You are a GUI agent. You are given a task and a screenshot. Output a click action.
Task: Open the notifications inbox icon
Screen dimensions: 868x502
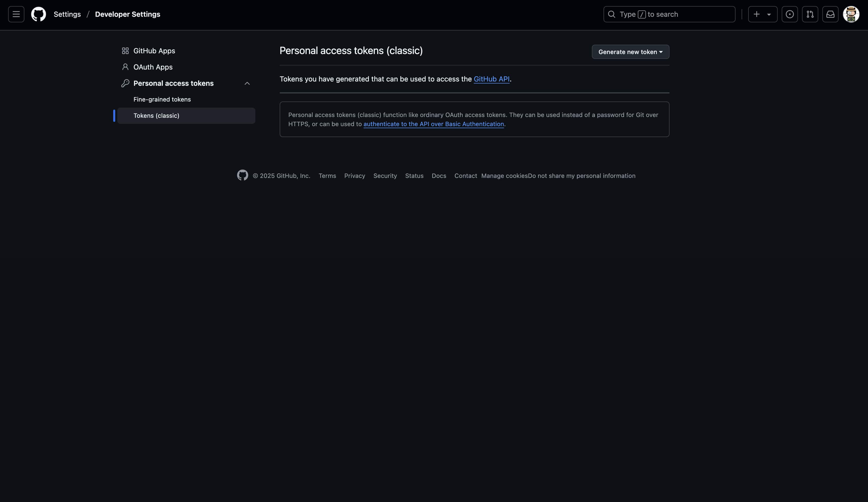[x=830, y=14]
